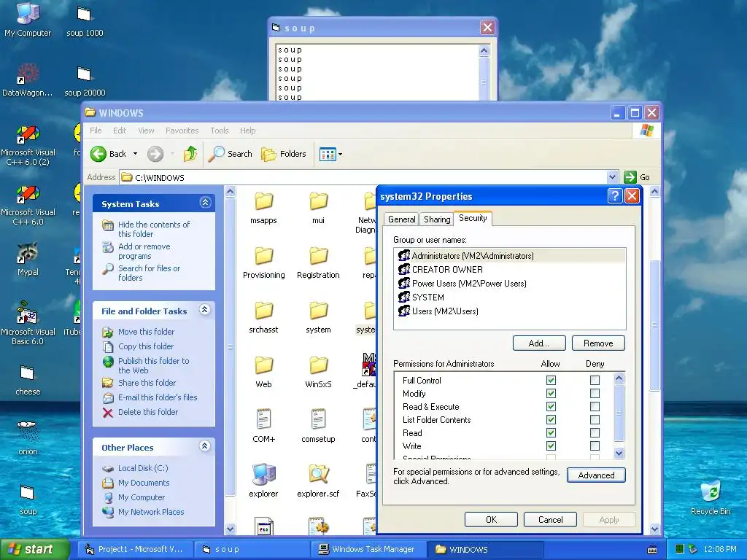Viewport: 747px width, 560px height.
Task: Select the Security tab
Action: (473, 217)
